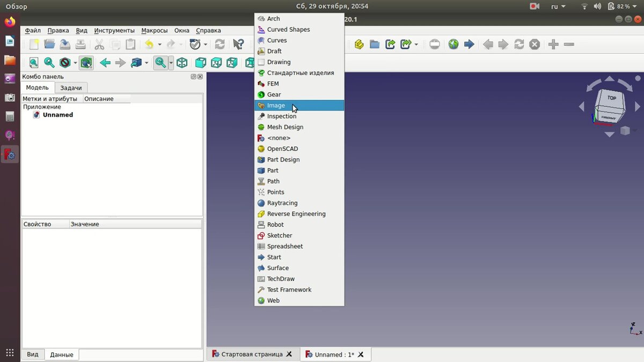Open the Draw style dropdown arrow
The image size is (644, 362).
(75, 63)
